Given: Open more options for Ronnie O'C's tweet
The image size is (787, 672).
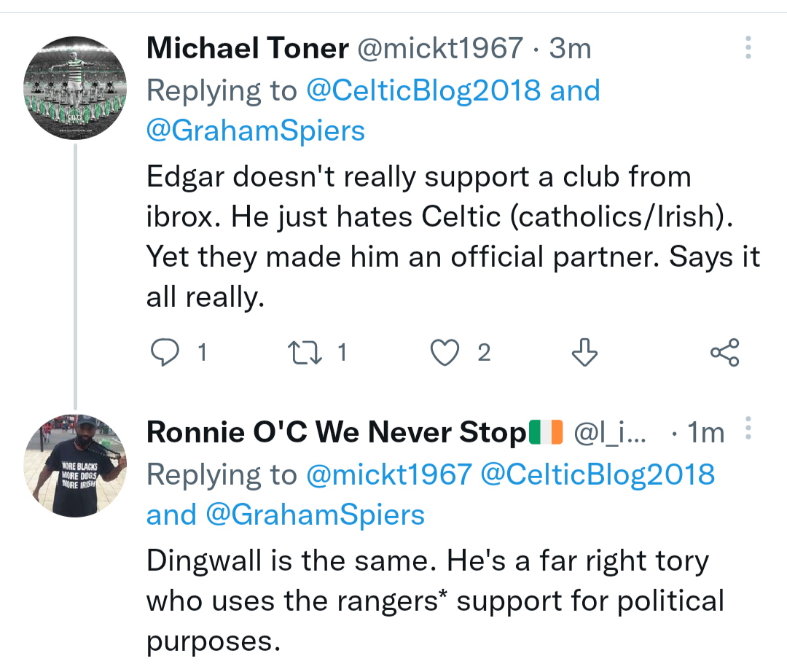Looking at the screenshot, I should coord(747,429).
